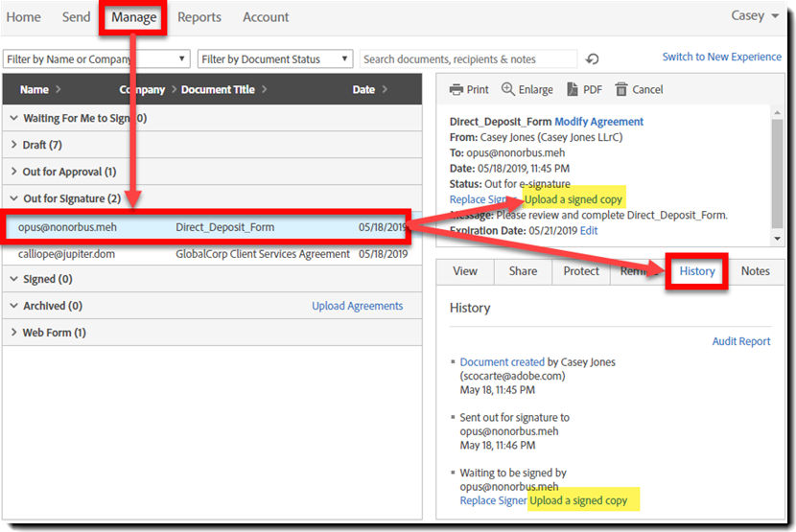Open Filter by Name or Company dropdown
This screenshot has height=532, width=796.
coord(97,58)
